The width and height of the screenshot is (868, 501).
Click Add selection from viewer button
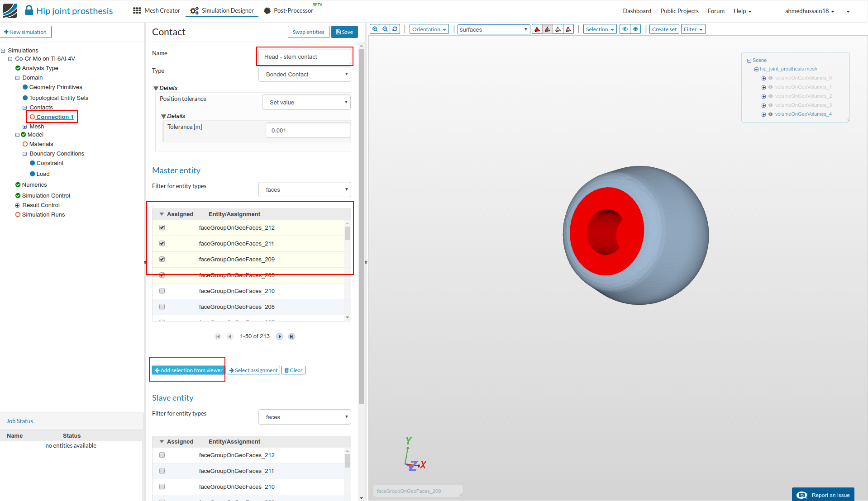point(188,370)
